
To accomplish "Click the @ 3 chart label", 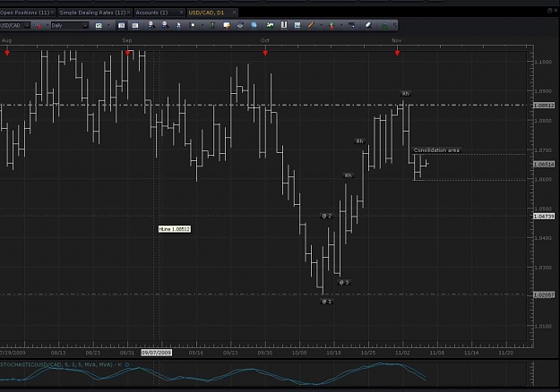I will 343,283.
